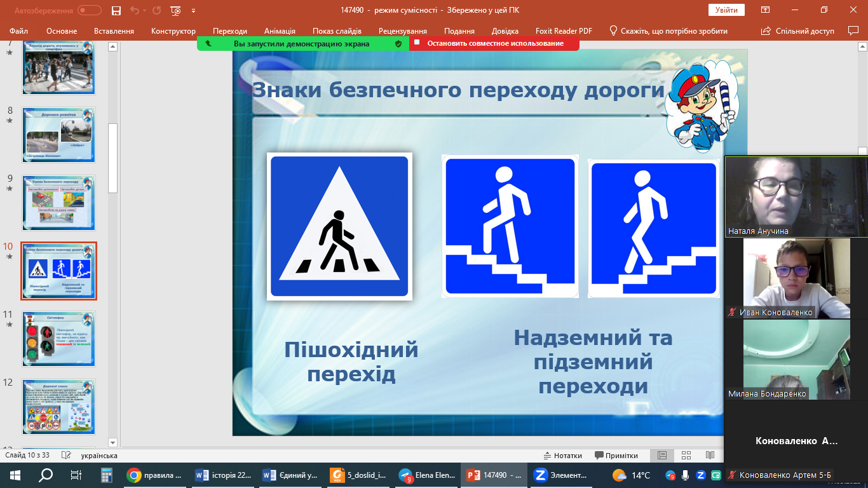
Task: Click 'Остановить совместное использование' button
Action: coord(495,43)
